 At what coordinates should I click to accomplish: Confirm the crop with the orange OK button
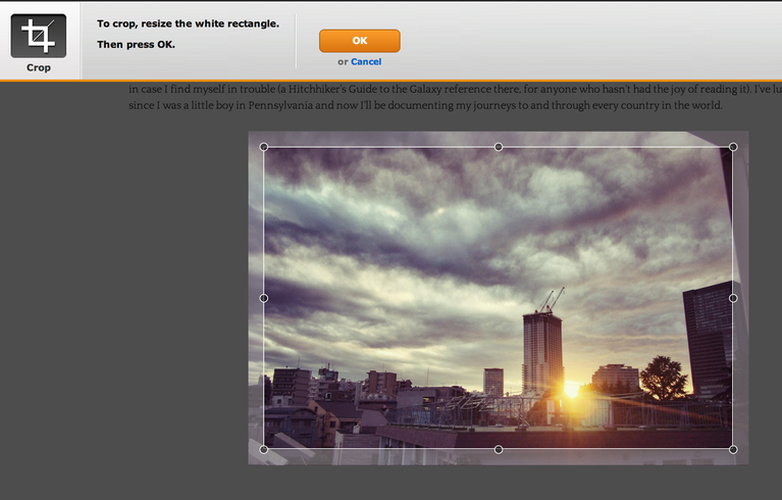(360, 41)
